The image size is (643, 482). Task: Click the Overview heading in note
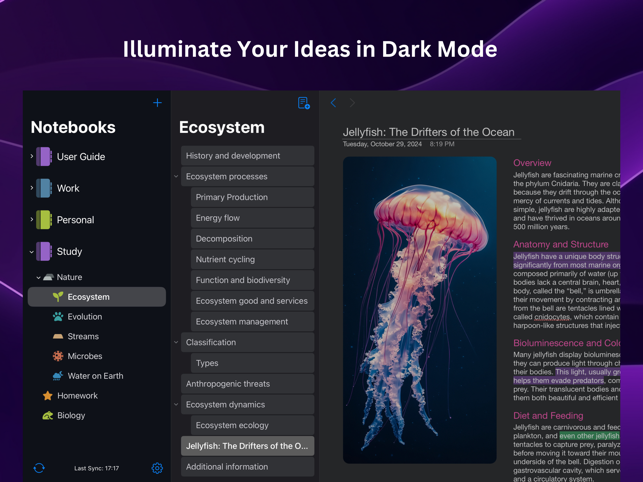pyautogui.click(x=532, y=163)
